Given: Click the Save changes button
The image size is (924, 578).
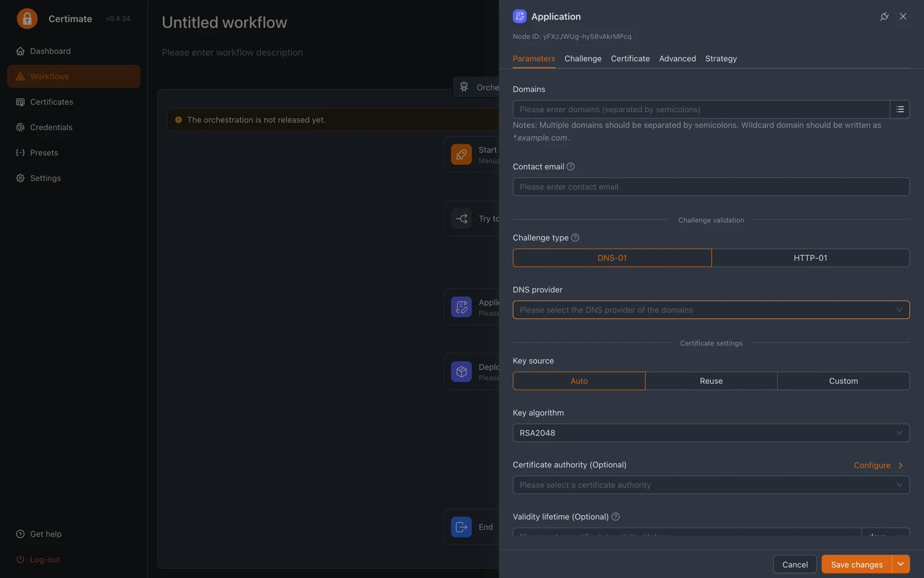Looking at the screenshot, I should click(856, 564).
